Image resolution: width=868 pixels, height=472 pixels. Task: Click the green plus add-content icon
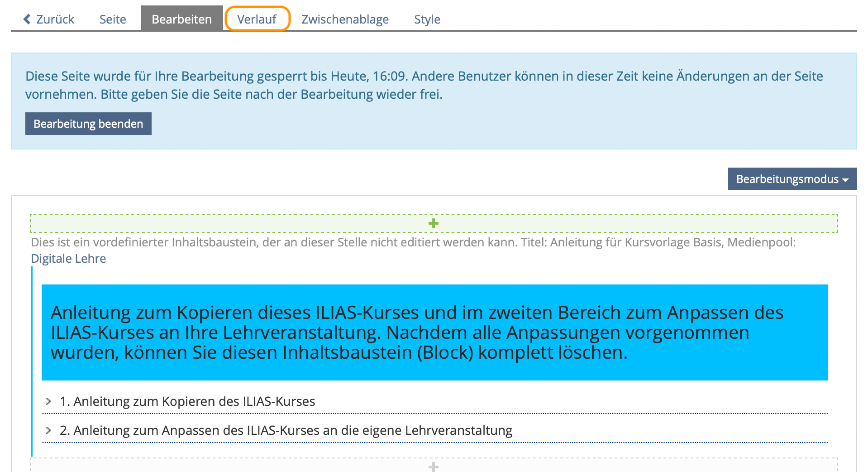pos(434,223)
